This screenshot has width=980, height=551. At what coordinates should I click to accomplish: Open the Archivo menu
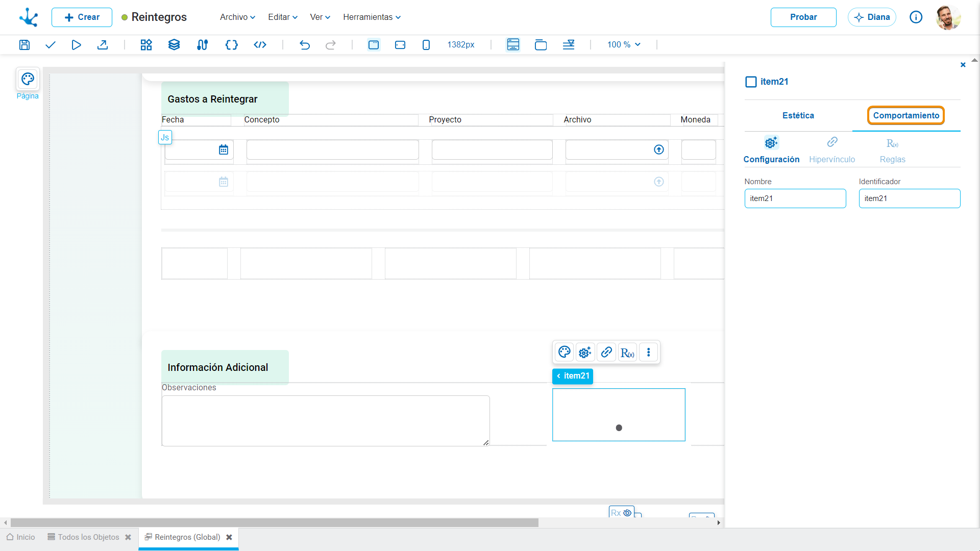[237, 17]
